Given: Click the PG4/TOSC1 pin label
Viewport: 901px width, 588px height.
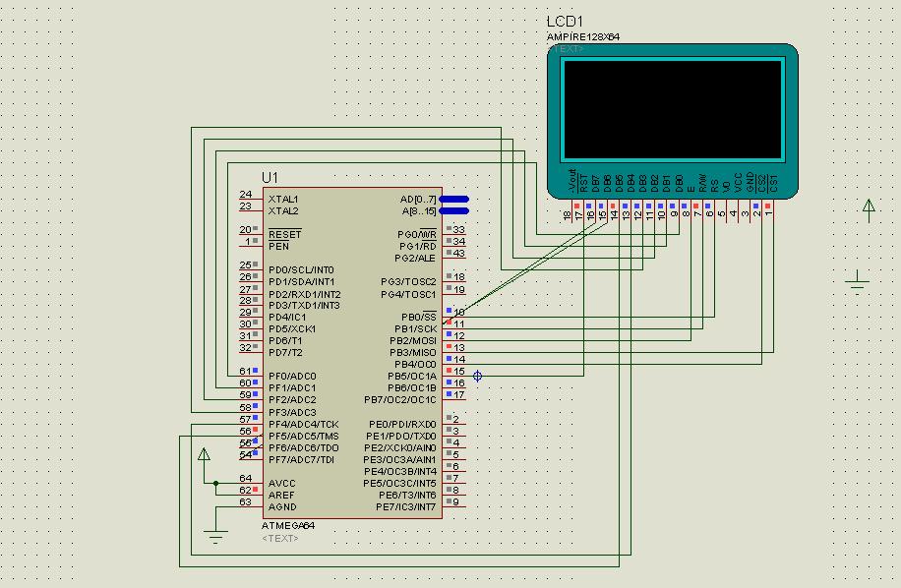Looking at the screenshot, I should point(408,295).
